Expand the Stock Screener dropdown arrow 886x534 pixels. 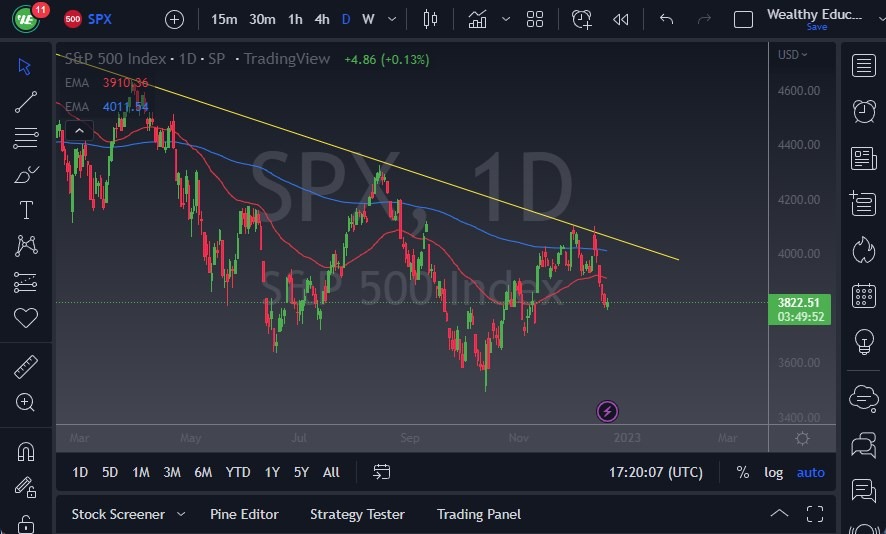point(181,514)
